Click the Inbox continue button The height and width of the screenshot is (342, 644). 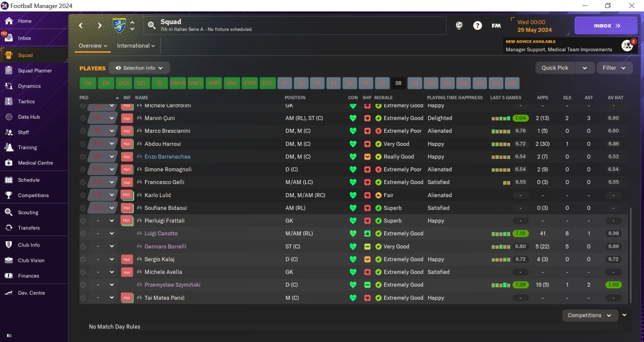pos(606,26)
